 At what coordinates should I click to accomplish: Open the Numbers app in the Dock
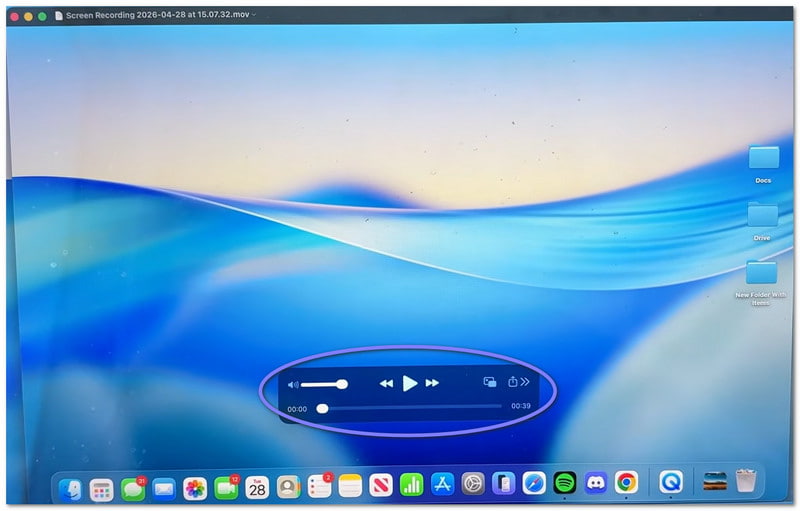[x=411, y=484]
